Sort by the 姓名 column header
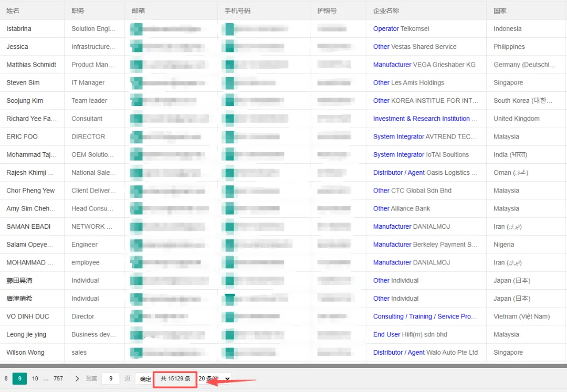This screenshot has width=567, height=392. (13, 10)
